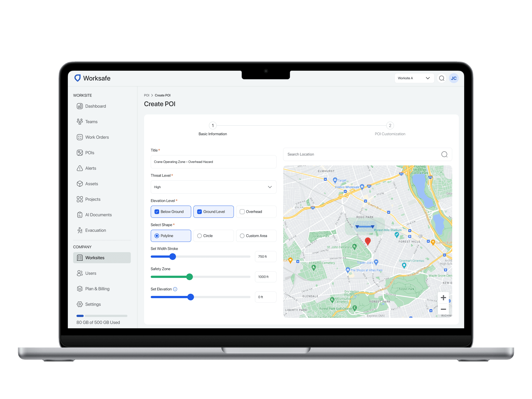The height and width of the screenshot is (399, 532).
Task: Click the Search Location input field
Action: (367, 154)
